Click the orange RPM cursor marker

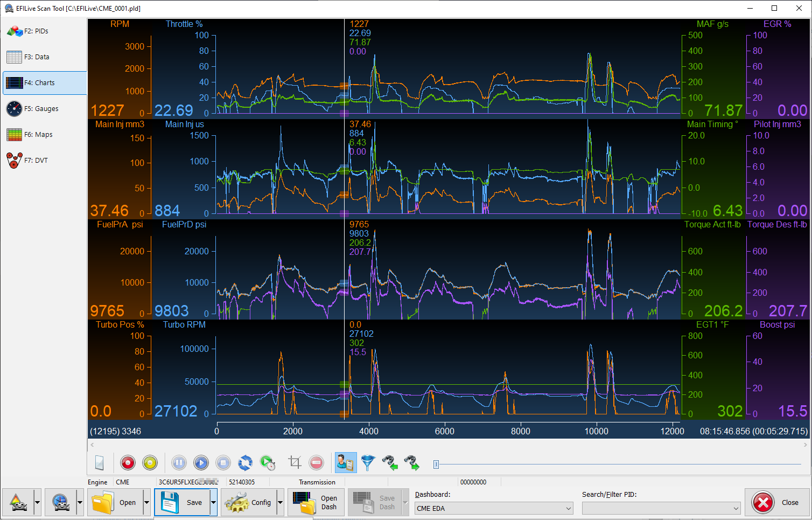pos(345,86)
